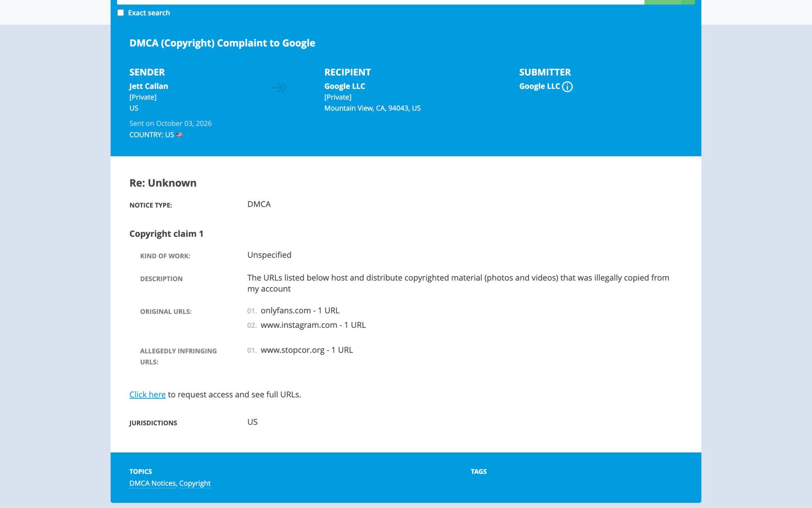Viewport: 812px width, 508px height.
Task: Click the ORIGINAL URLS label
Action: pyautogui.click(x=166, y=311)
